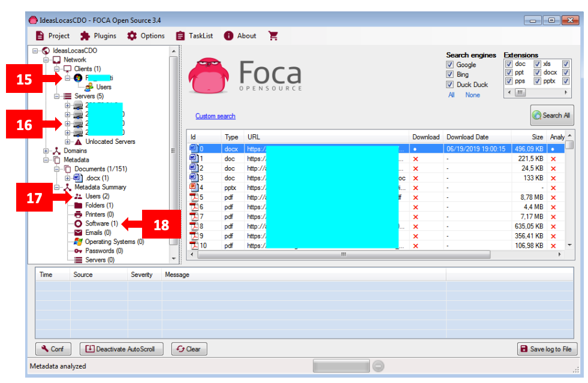Open the TaskList menu
Screen dimensions: 588x383
194,35
